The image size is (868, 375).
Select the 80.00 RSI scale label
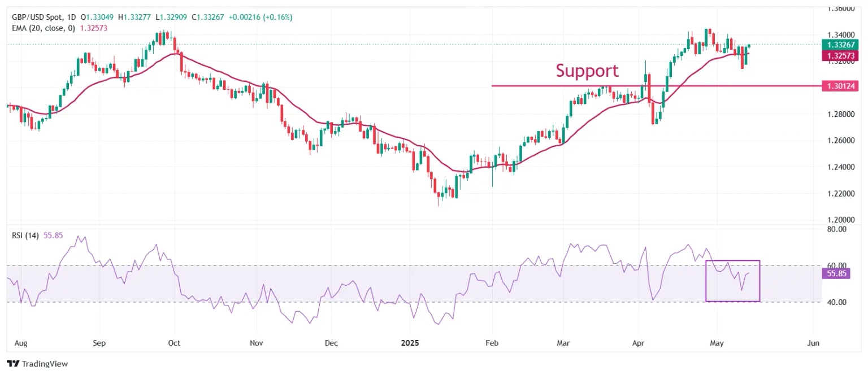click(836, 229)
